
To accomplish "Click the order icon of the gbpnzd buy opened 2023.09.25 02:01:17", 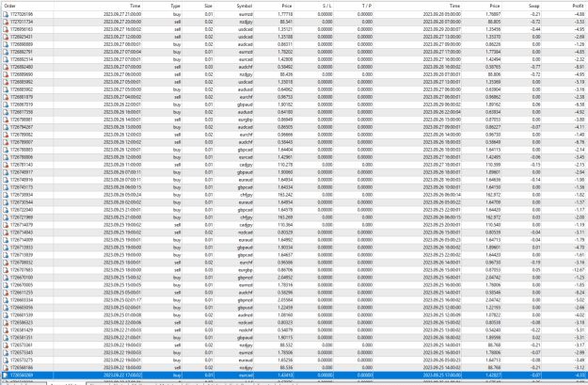I will (x=6, y=300).
